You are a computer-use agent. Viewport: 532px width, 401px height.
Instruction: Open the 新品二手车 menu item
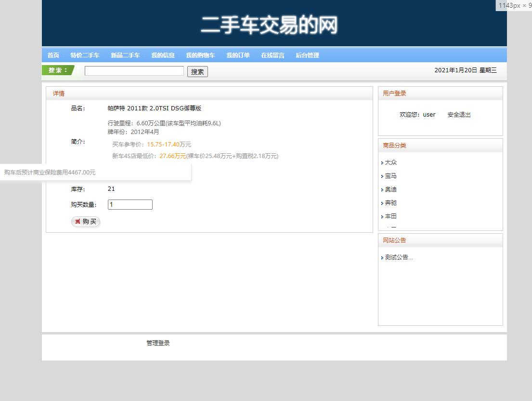(x=125, y=55)
